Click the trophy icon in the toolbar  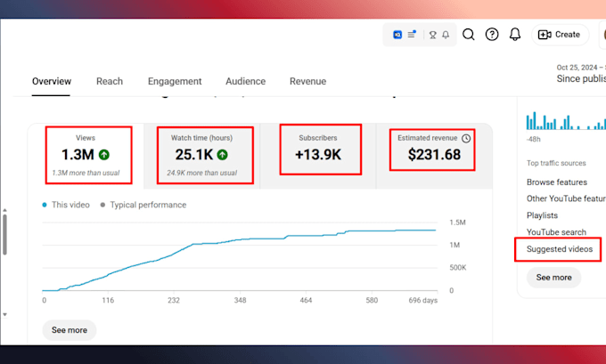point(433,35)
